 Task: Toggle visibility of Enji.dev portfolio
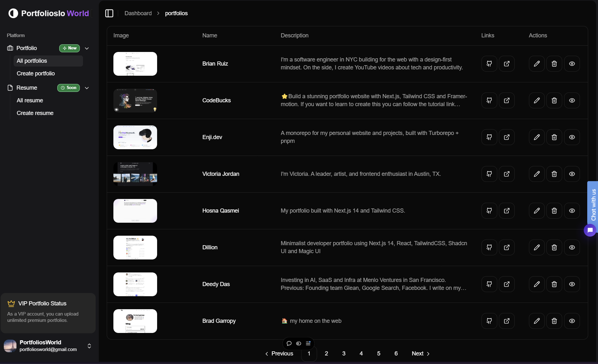coord(572,137)
